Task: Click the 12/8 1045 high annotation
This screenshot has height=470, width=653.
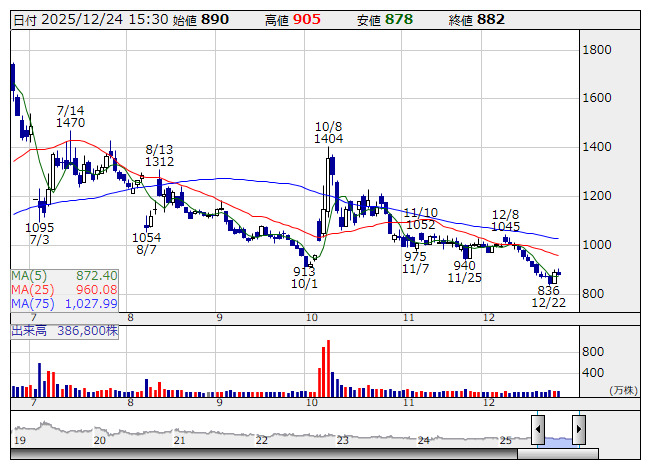Action: tap(506, 221)
